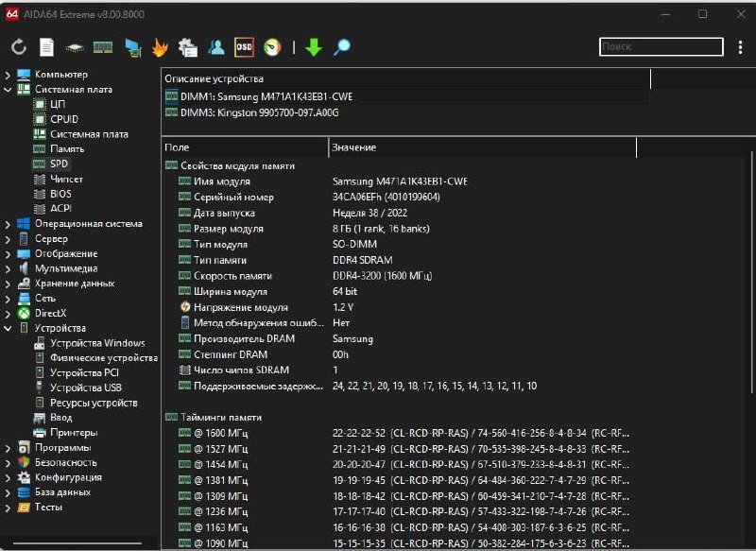Click the Refresh toolbar icon

coord(19,47)
